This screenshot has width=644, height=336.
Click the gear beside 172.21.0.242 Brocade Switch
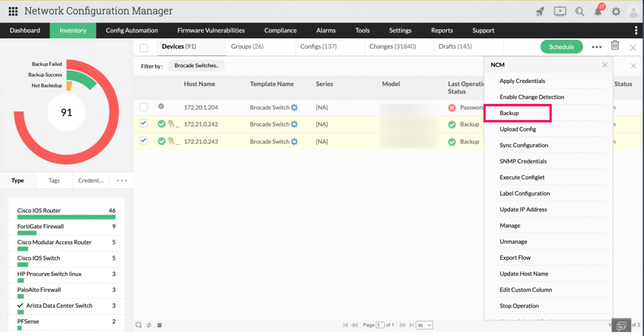[x=294, y=124]
